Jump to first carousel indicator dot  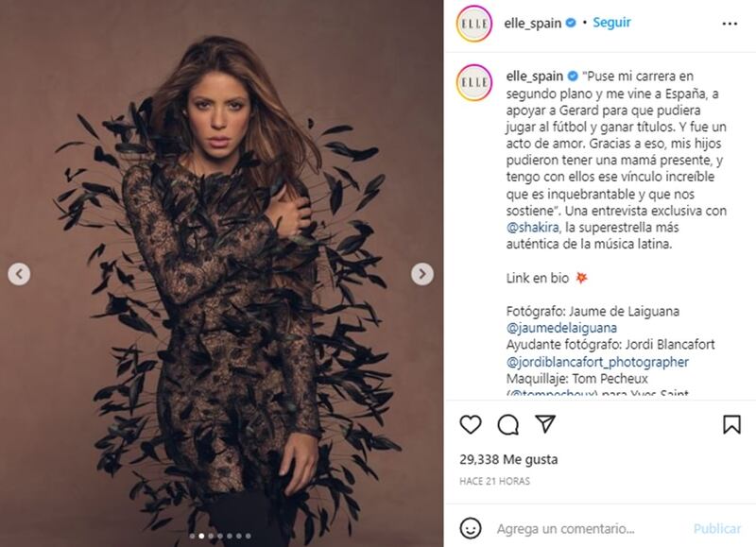click(x=193, y=536)
